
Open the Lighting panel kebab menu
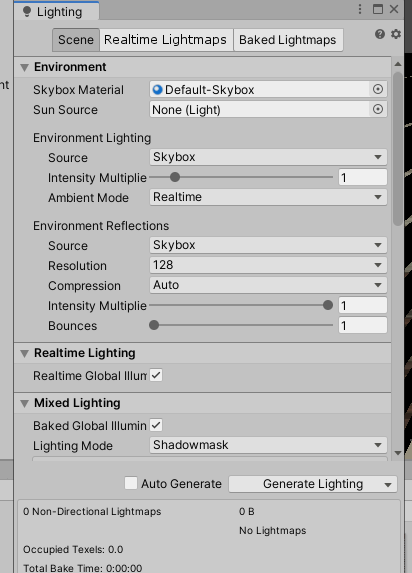click(360, 10)
